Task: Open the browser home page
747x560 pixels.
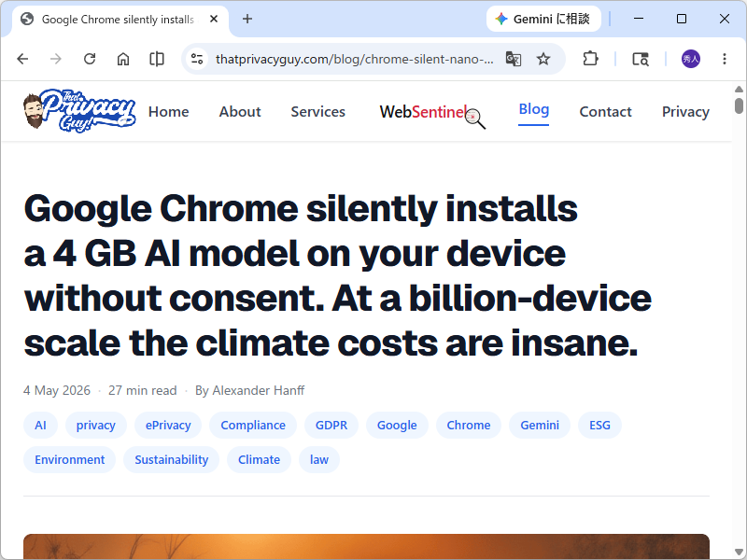Action: (x=123, y=59)
